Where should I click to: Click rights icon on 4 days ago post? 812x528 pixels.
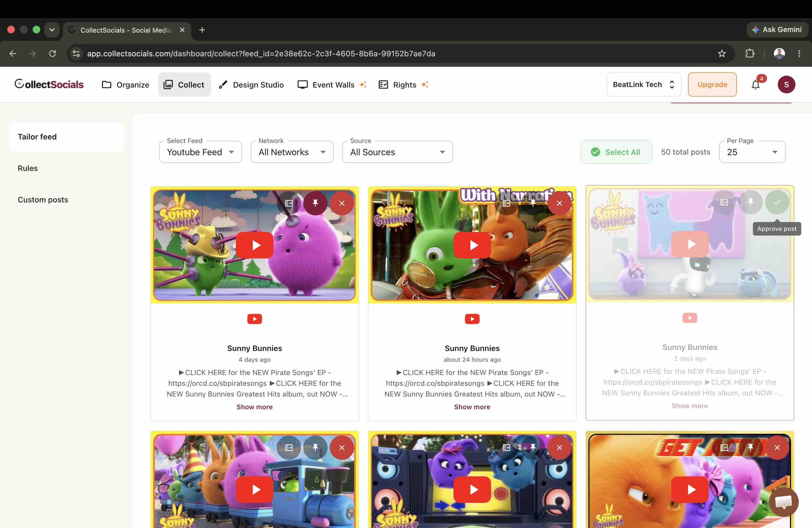[x=289, y=203]
